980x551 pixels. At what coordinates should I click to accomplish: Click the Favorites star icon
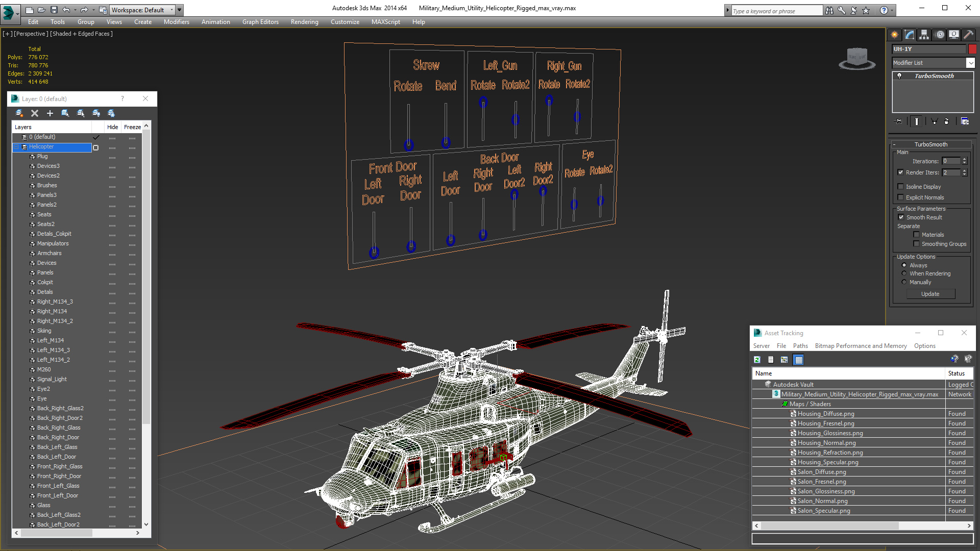pyautogui.click(x=866, y=10)
